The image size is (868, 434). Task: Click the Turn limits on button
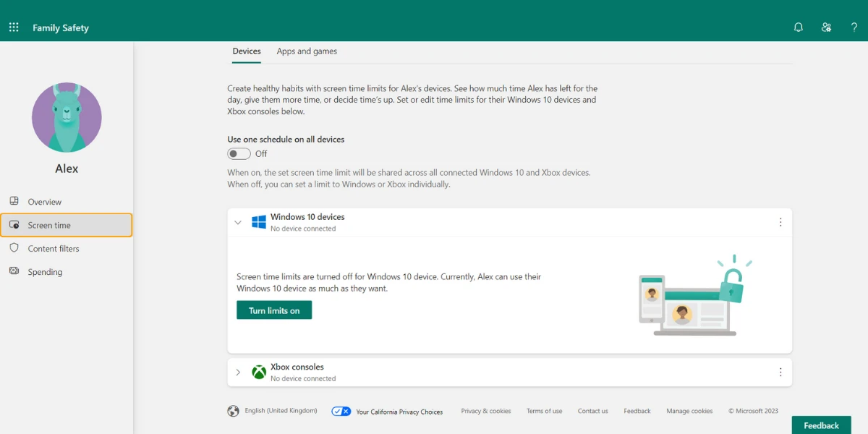tap(274, 310)
